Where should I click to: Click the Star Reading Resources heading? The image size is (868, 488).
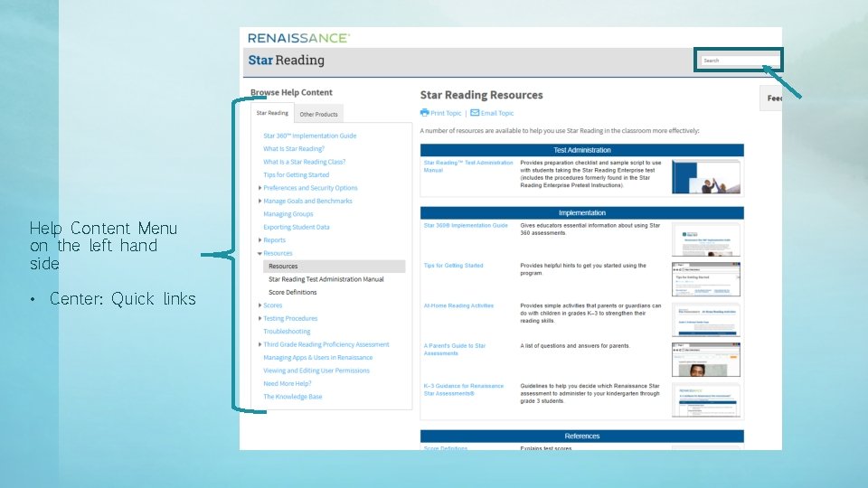click(x=481, y=95)
